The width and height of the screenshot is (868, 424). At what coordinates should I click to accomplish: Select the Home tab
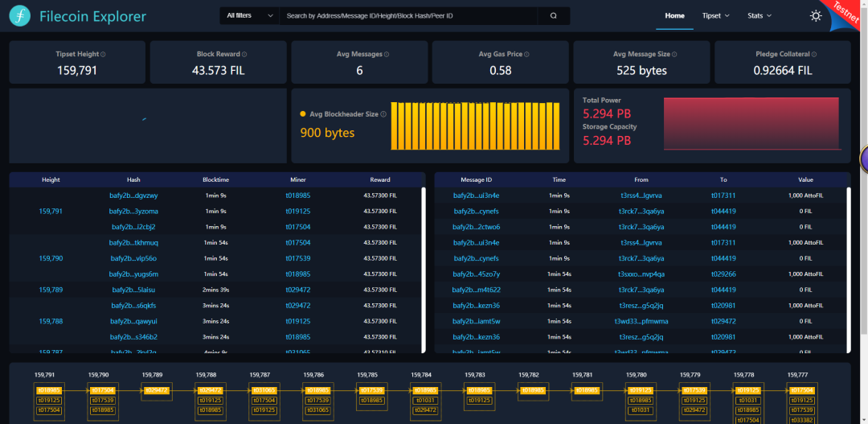point(675,16)
